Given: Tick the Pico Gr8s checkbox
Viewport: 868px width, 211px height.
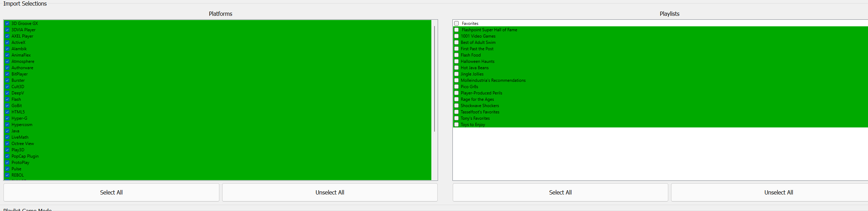Looking at the screenshot, I should point(457,87).
